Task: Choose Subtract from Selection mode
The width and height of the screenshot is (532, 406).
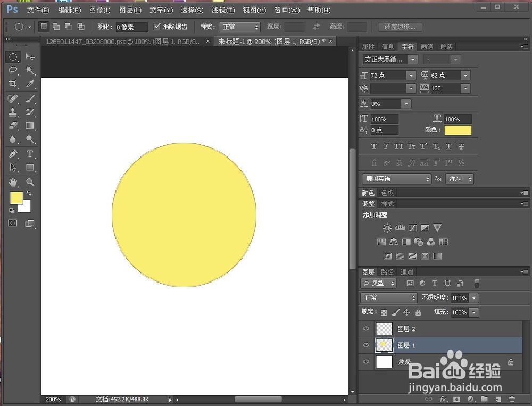Action: pos(68,27)
